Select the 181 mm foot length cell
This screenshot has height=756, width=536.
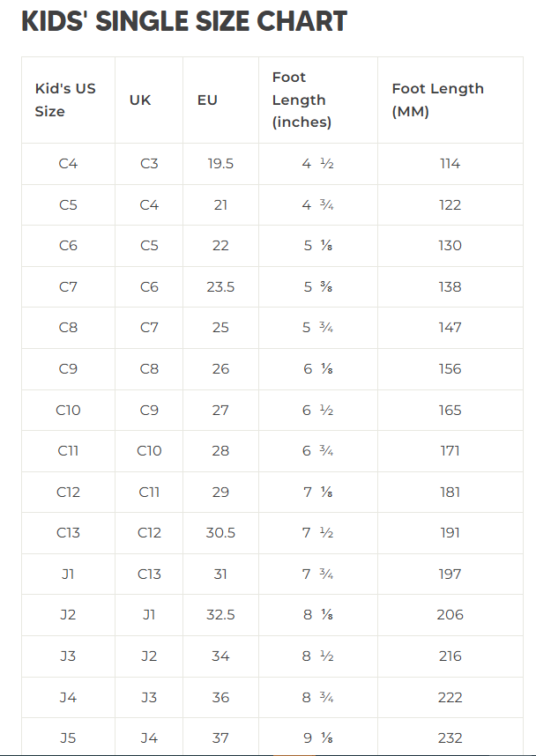450,492
